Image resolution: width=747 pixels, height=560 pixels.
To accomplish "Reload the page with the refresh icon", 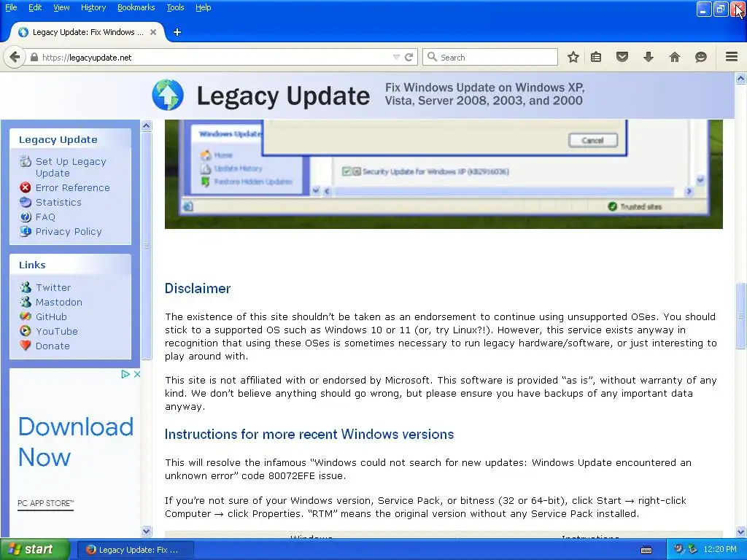I will 409,57.
